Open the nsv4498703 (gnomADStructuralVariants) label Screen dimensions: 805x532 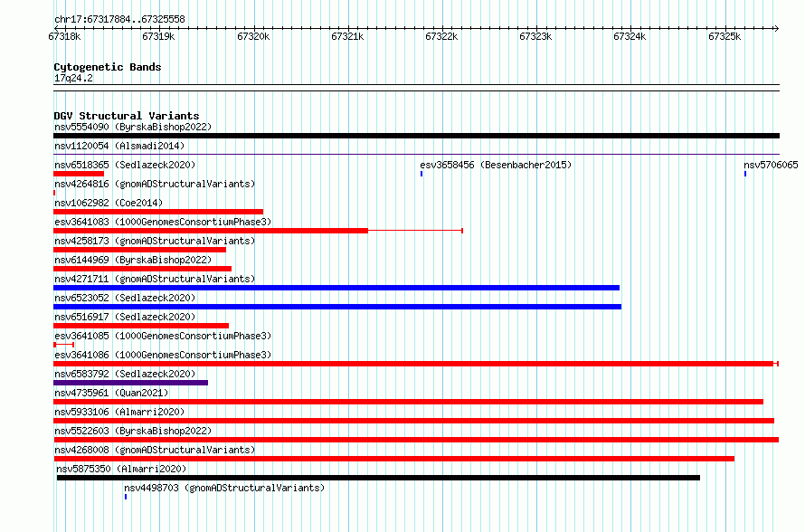[x=224, y=488]
